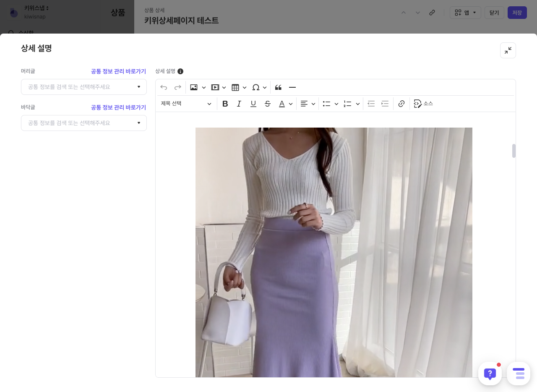Viewport: 537px width, 392px height.
Task: Toggle strikethrough formatting
Action: (268, 104)
